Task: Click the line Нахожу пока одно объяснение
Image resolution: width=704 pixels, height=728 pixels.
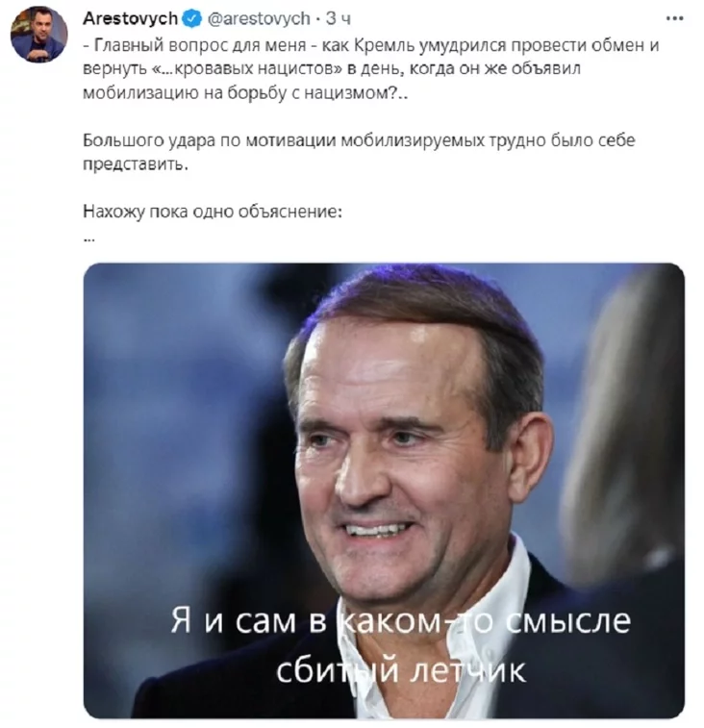Action: 213,212
